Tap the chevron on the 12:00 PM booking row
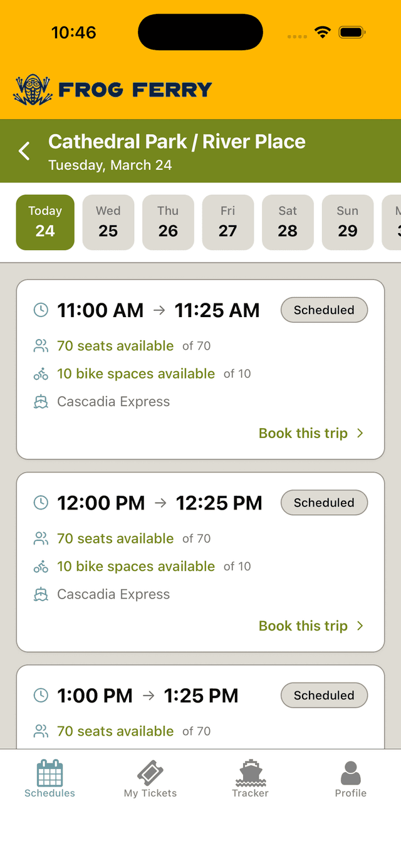Screen dimensions: 401x868 click(360, 625)
